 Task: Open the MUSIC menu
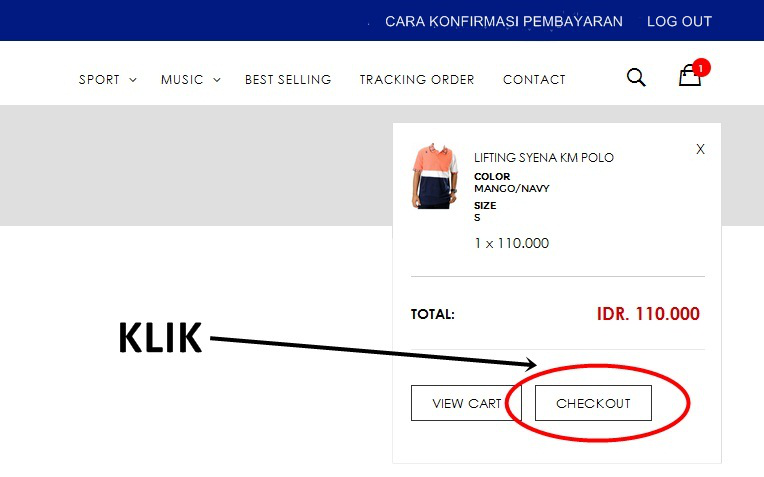pos(182,79)
